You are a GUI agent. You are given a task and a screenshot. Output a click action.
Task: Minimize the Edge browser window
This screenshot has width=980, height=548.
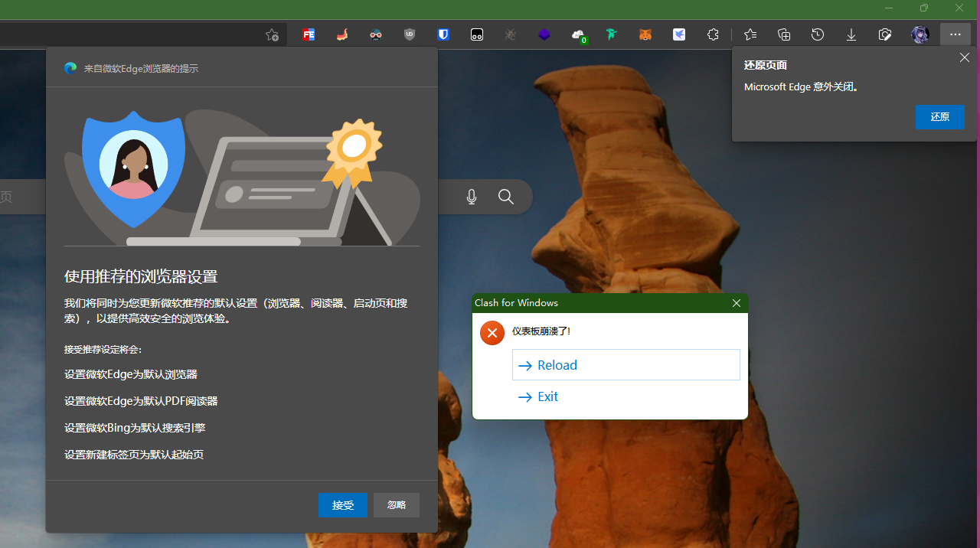pos(889,8)
